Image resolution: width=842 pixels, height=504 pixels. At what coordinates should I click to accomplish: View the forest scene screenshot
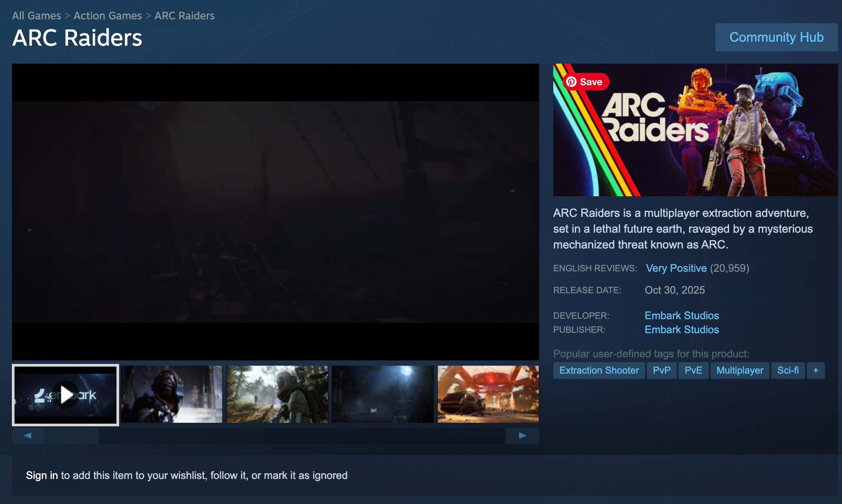277,395
